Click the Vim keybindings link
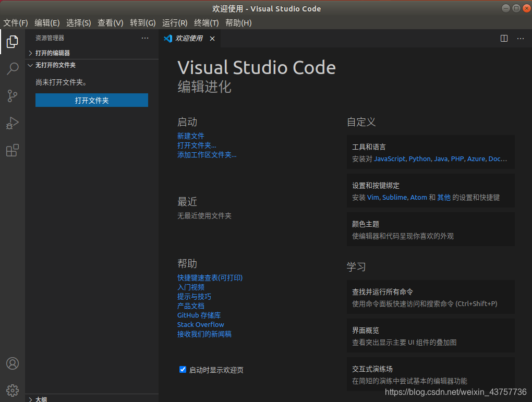This screenshot has height=402, width=532. click(x=373, y=198)
